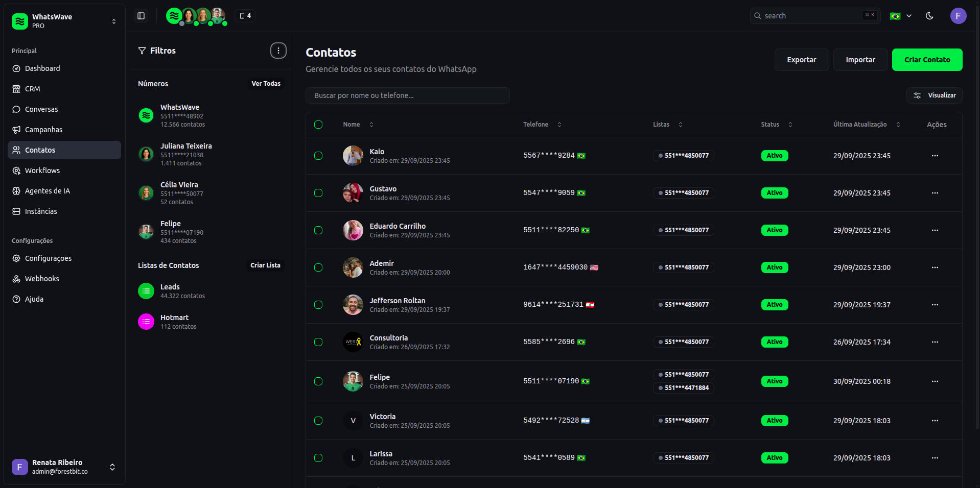Open Workflows in sidebar
980x488 pixels.
pyautogui.click(x=64, y=170)
